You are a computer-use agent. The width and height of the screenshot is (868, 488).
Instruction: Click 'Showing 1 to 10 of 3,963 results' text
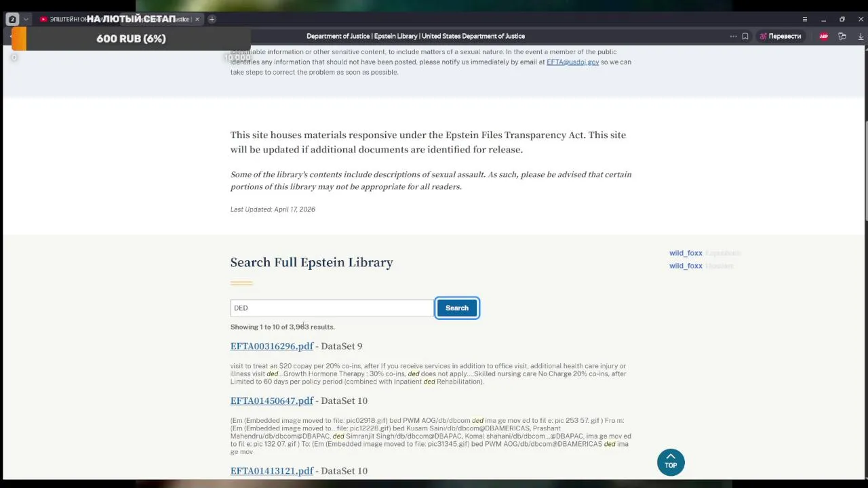click(x=282, y=327)
